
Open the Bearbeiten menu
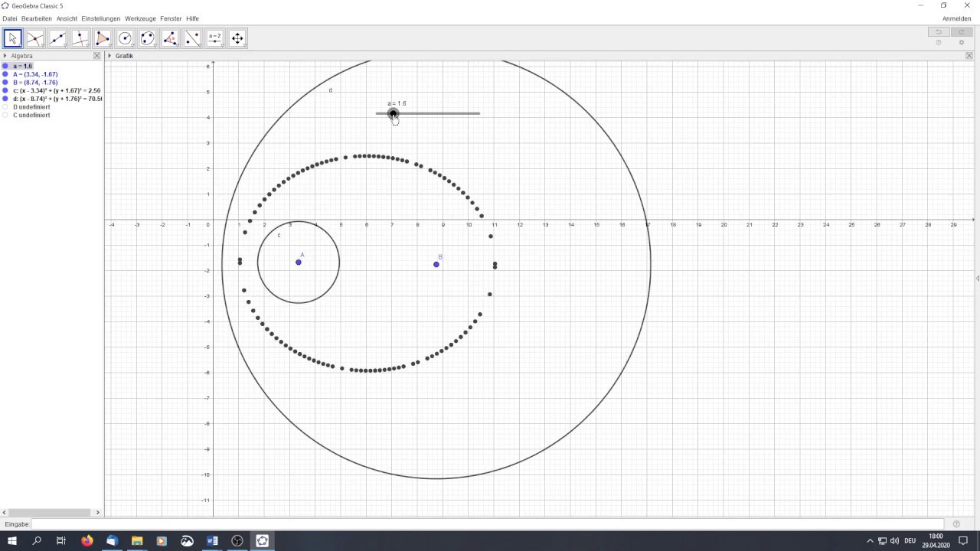37,18
